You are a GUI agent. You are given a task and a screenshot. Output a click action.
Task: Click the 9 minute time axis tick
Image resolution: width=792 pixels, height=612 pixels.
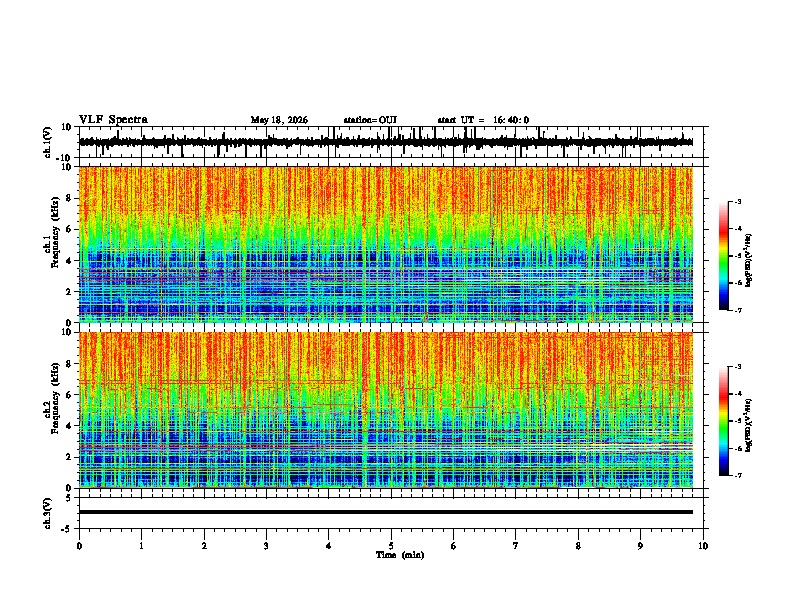(640, 546)
